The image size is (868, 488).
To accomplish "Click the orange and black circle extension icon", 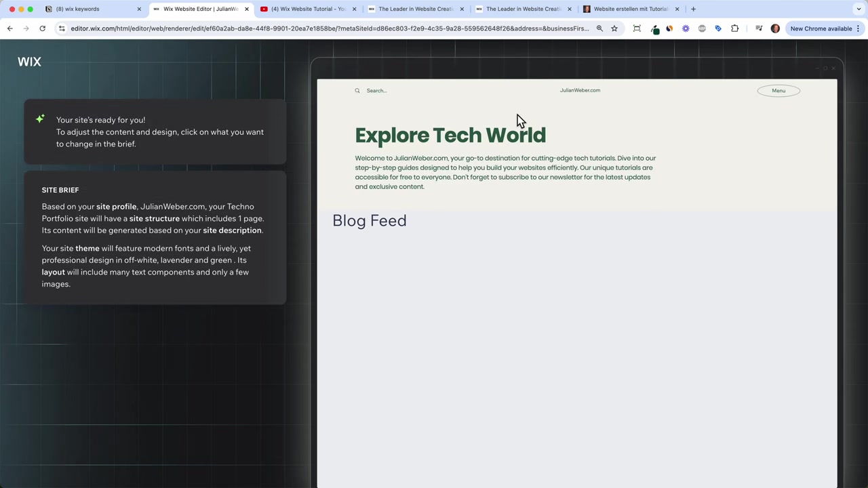I will click(x=669, y=28).
